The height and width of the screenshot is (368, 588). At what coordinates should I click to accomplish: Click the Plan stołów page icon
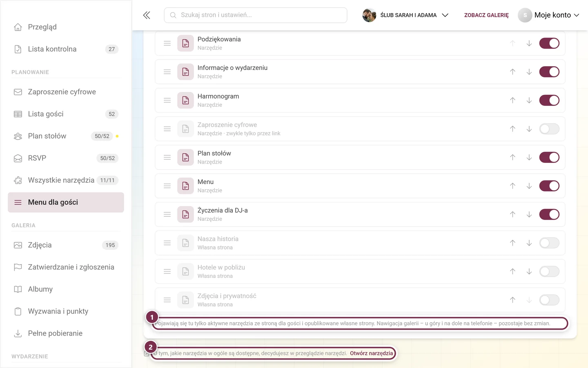pyautogui.click(x=185, y=157)
